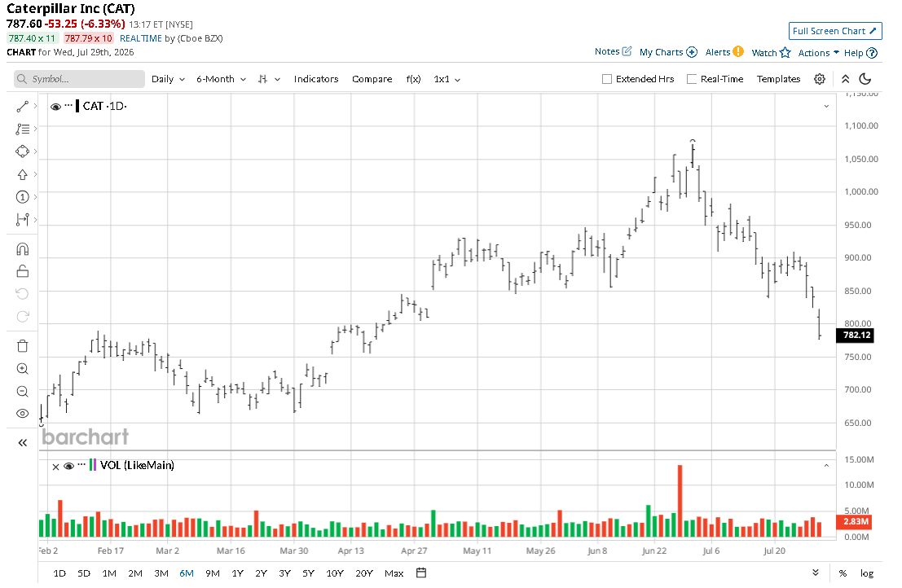Remove the VOL indicator

(55, 467)
